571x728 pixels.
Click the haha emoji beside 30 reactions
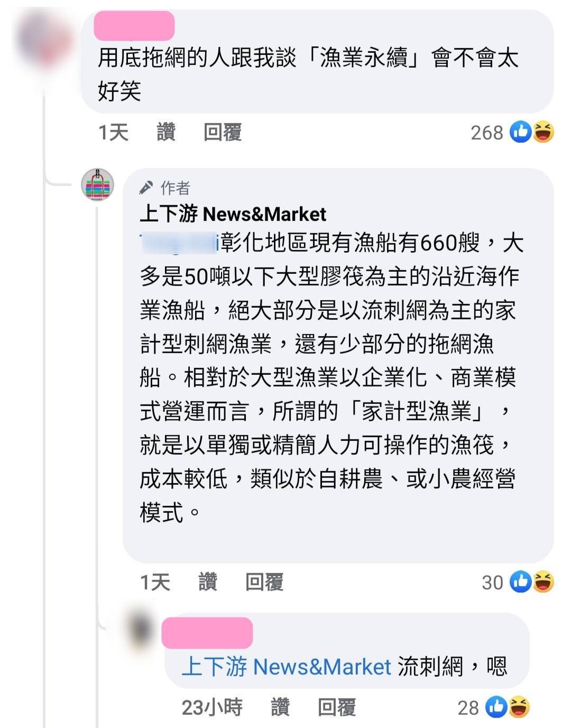[x=544, y=582]
